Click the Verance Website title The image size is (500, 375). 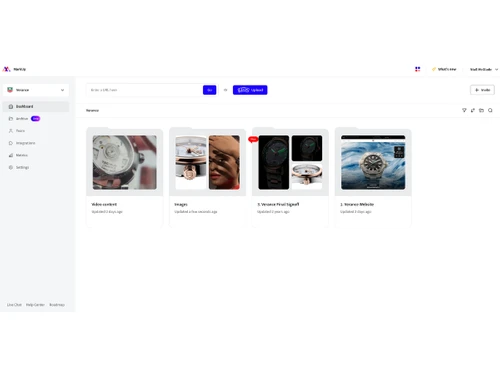point(357,204)
